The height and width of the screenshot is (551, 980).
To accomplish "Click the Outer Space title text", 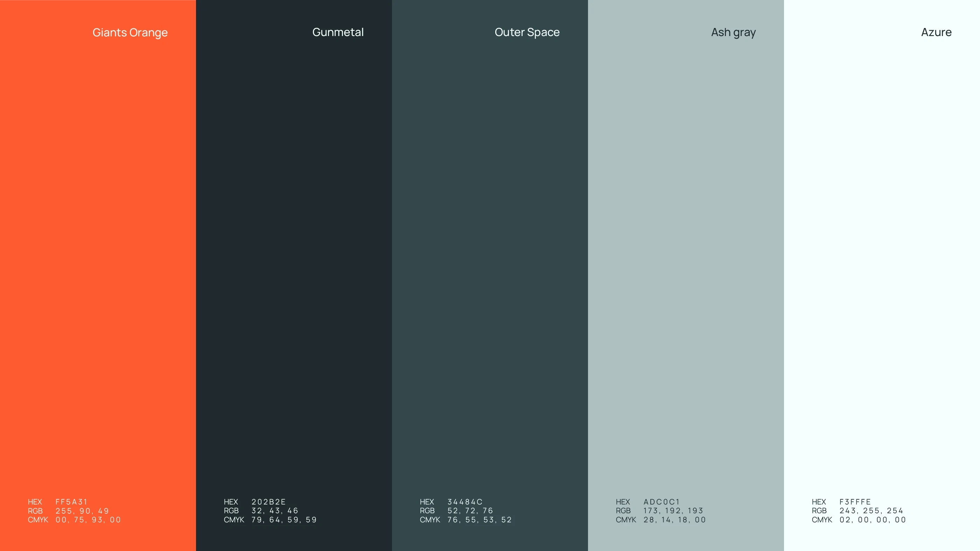I will [x=527, y=32].
